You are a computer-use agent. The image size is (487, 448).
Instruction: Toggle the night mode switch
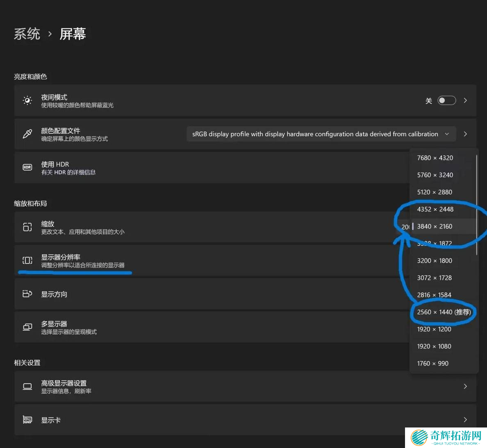tap(446, 101)
